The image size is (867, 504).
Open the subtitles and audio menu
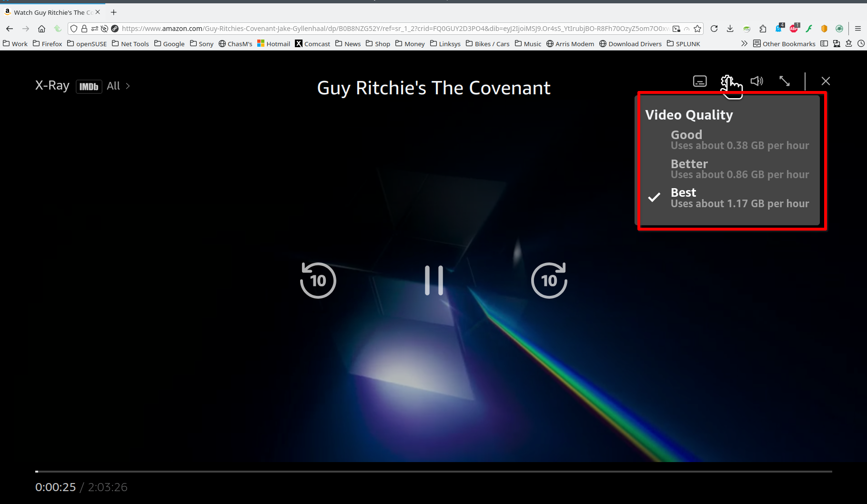[x=700, y=81]
